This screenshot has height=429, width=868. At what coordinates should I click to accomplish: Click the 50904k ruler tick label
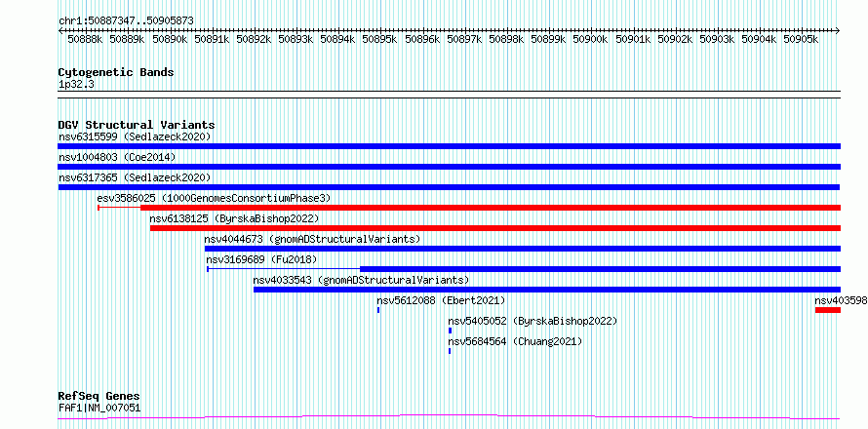point(759,39)
